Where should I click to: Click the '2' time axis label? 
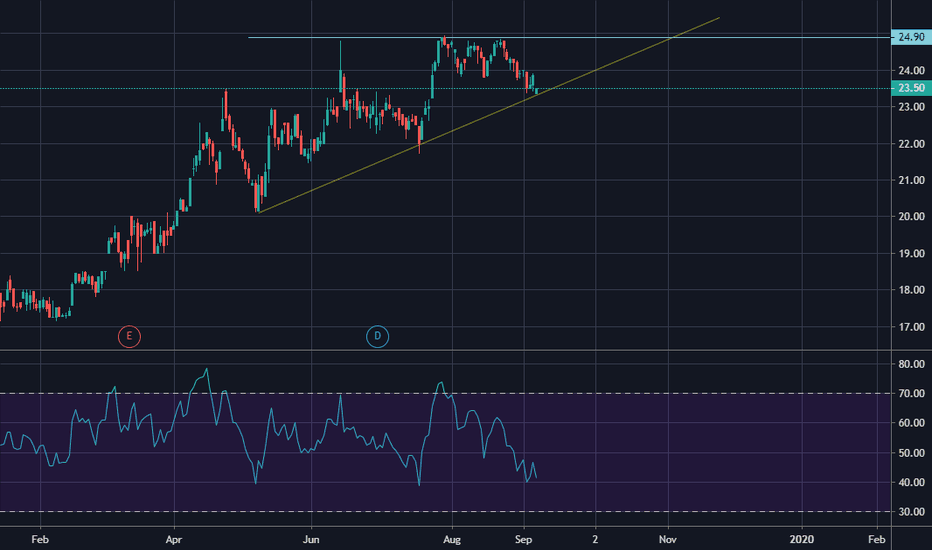coord(595,539)
